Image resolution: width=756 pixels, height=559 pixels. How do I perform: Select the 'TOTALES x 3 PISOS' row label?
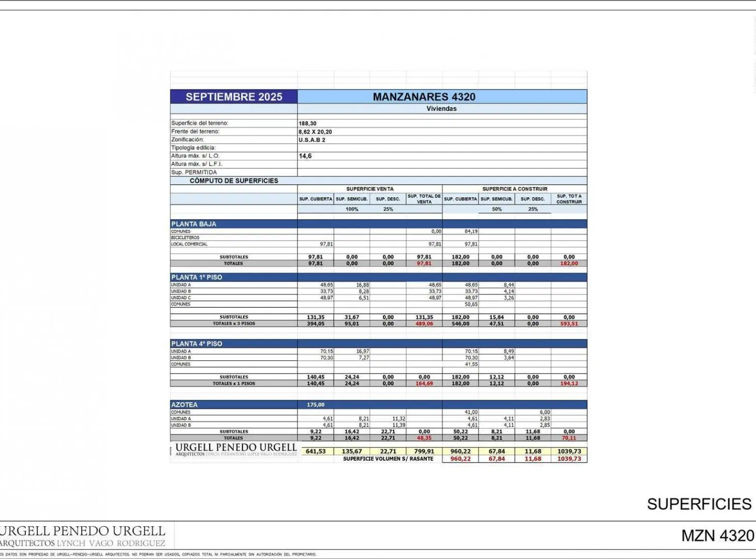234,323
